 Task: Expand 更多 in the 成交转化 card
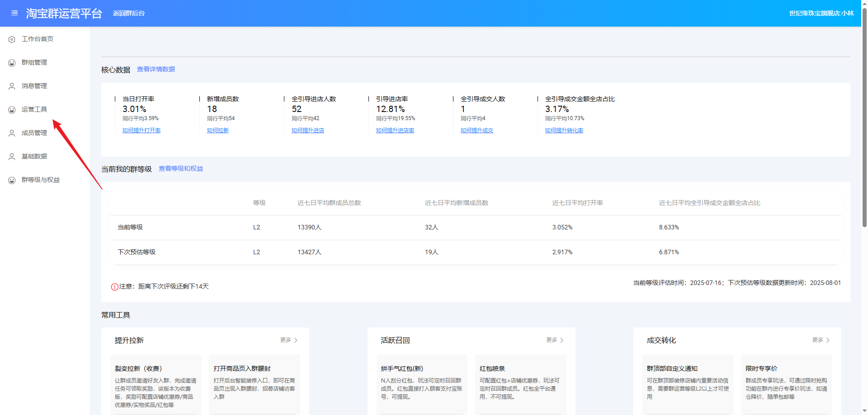(821, 340)
